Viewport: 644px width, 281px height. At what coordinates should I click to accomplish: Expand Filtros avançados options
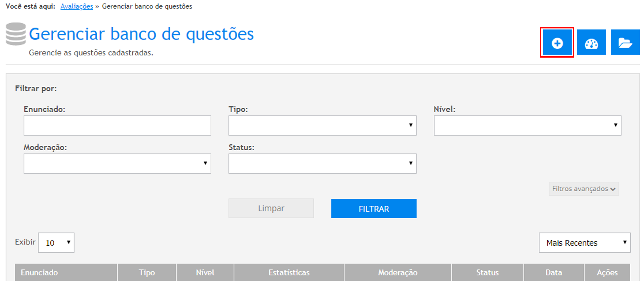(x=583, y=189)
